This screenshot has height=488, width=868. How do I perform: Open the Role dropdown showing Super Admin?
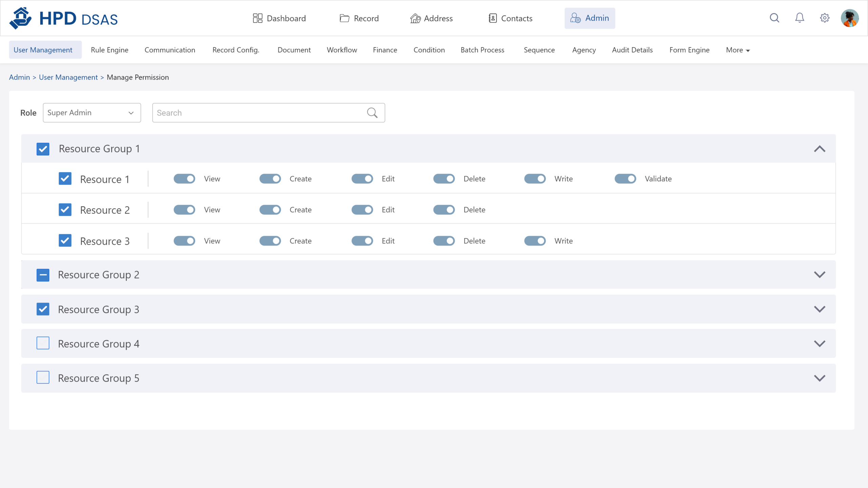(92, 113)
